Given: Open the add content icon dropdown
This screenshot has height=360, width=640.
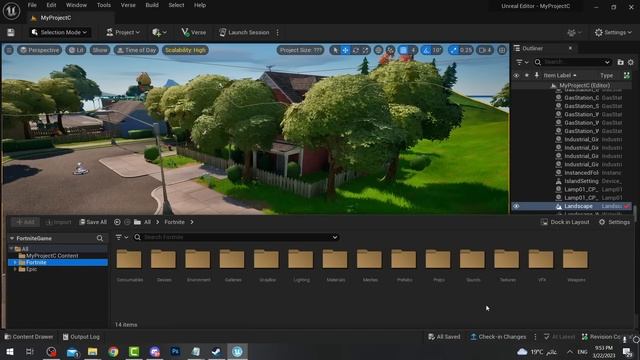Looking at the screenshot, I should 159,32.
